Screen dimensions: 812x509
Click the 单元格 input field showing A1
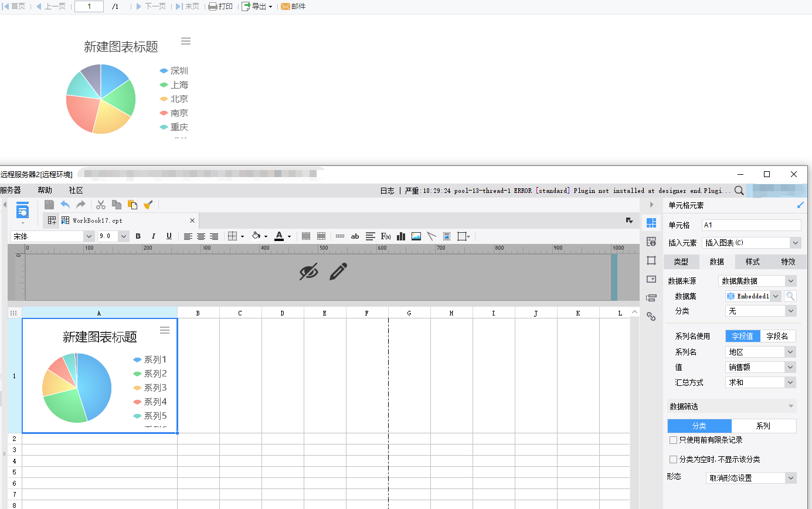[751, 225]
